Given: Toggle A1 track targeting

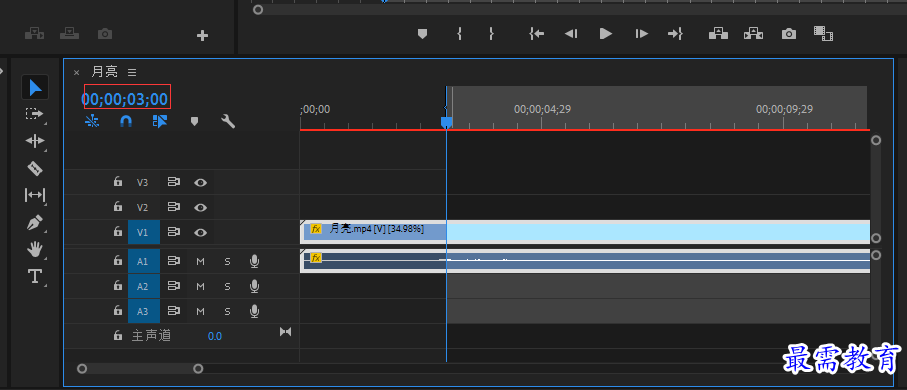Looking at the screenshot, I should [142, 262].
